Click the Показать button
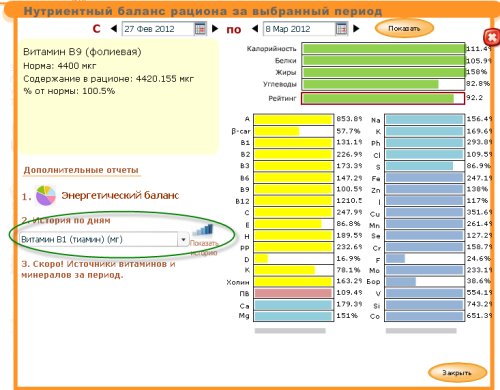This screenshot has height=390, width=500. (404, 29)
